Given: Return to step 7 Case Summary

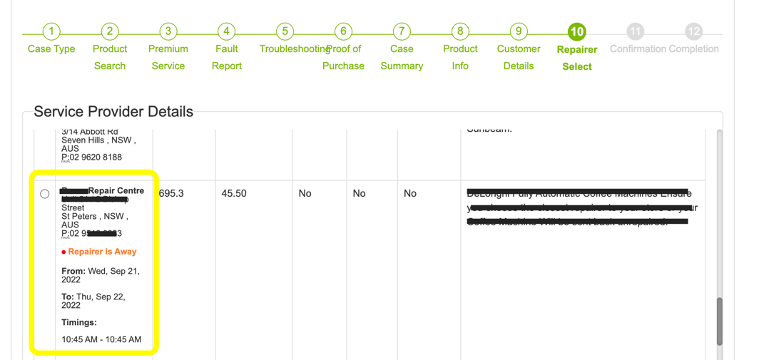Looking at the screenshot, I should point(401,32).
